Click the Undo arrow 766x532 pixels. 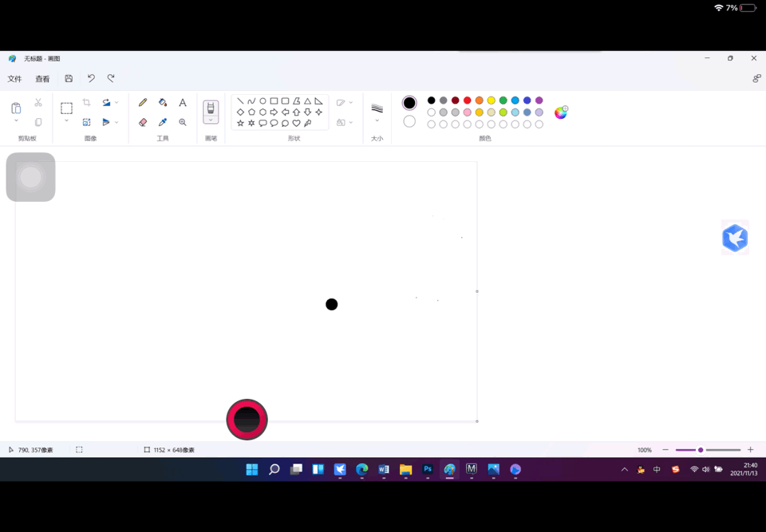pos(90,78)
